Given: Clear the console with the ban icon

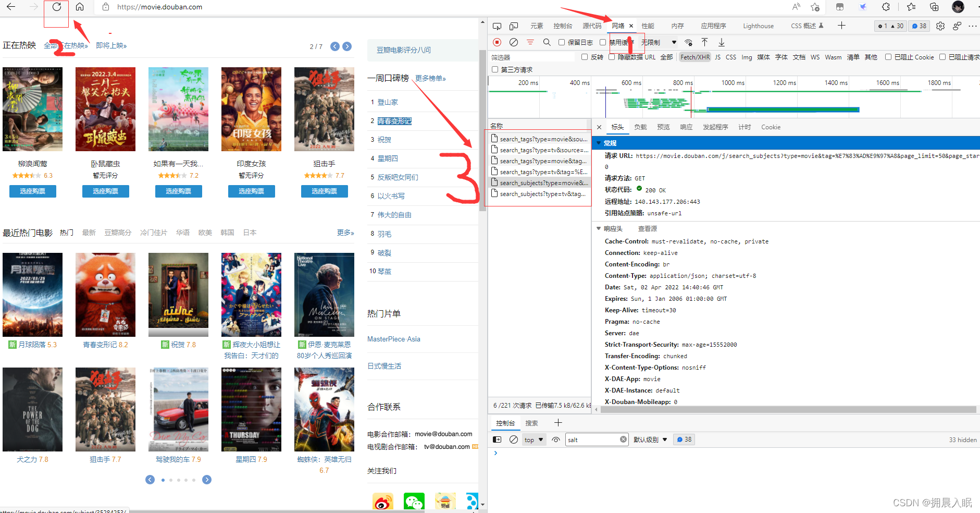Looking at the screenshot, I should click(514, 439).
